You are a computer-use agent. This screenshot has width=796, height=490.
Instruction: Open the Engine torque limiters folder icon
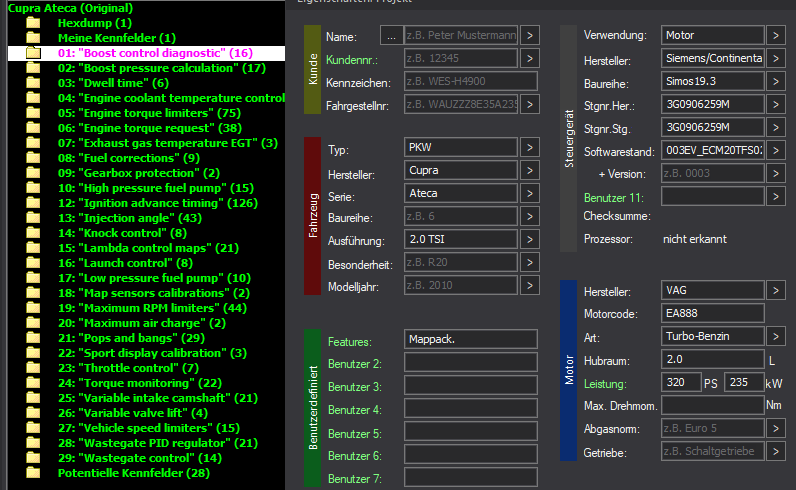pos(34,113)
